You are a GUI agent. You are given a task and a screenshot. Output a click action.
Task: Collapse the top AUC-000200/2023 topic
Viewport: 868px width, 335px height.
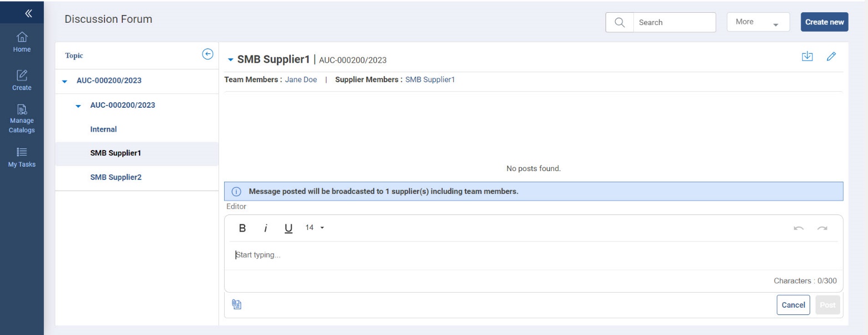[x=65, y=81]
